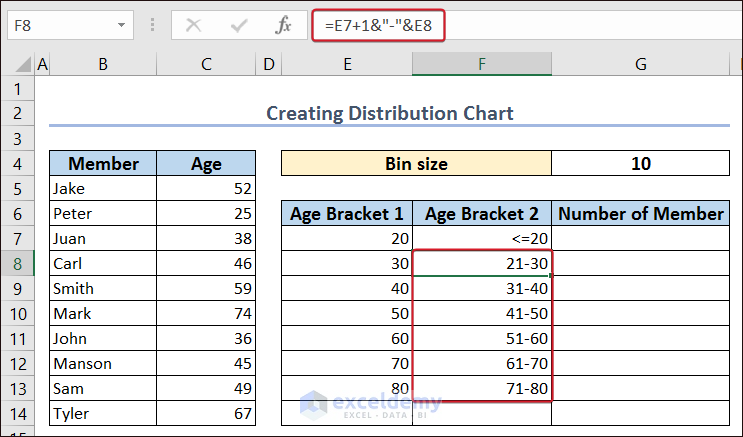Select the Member column header cell
The width and height of the screenshot is (743, 437).
pos(103,164)
